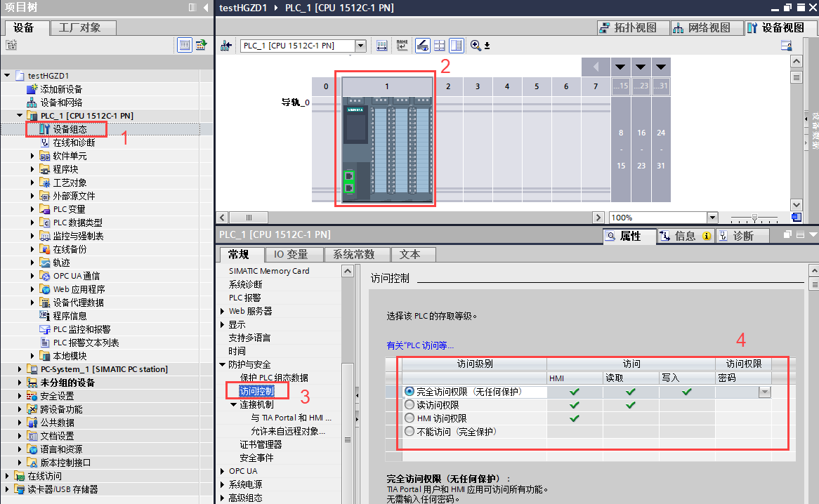Screen dimensions: 819x504
Task: Click the show addresses pencil icon in toolbar
Action: (x=421, y=44)
